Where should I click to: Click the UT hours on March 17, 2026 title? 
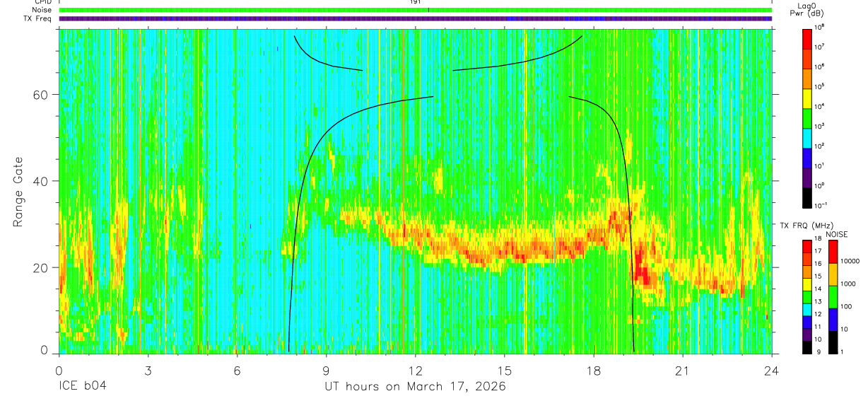point(414,387)
